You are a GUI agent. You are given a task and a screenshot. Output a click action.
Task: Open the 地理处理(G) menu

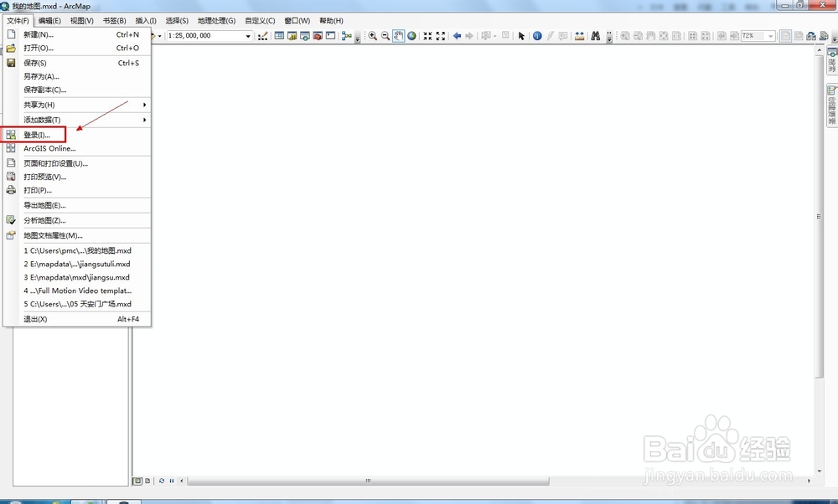[216, 20]
